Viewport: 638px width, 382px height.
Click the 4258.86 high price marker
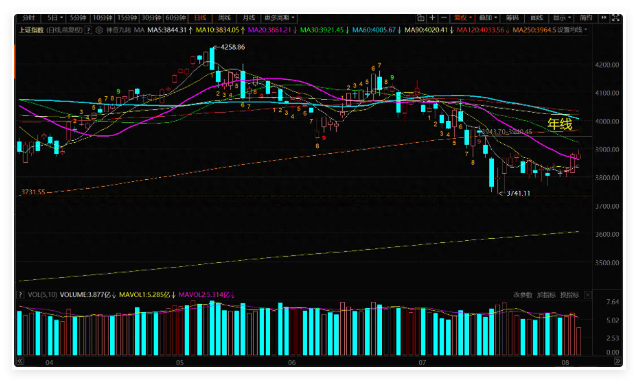[x=232, y=47]
